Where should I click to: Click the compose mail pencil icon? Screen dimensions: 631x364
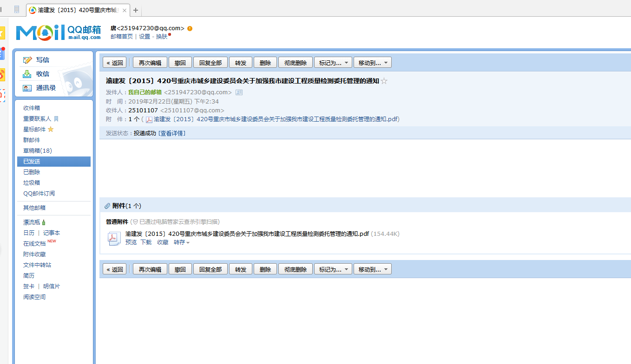pyautogui.click(x=27, y=60)
